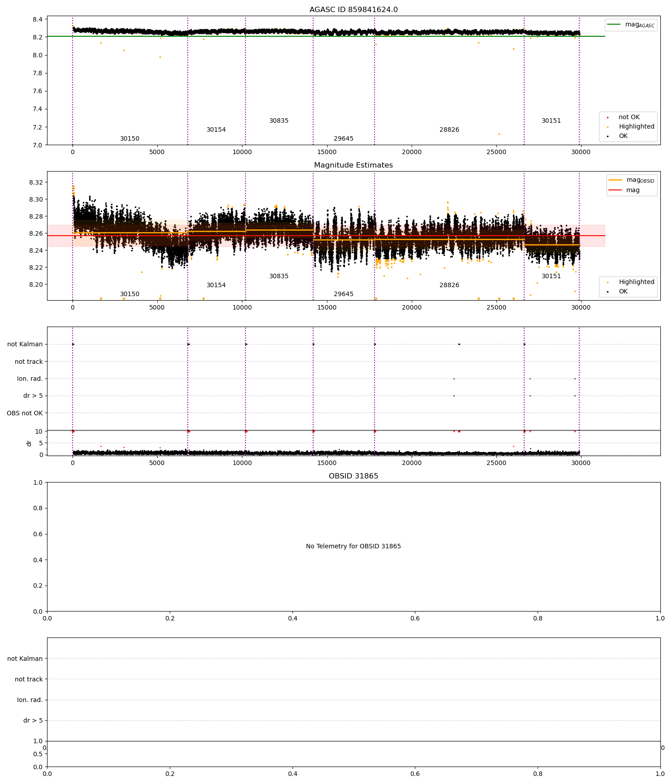Click the 'AGASC ID 859841624.0' title
The image size is (672, 784).
click(x=353, y=10)
